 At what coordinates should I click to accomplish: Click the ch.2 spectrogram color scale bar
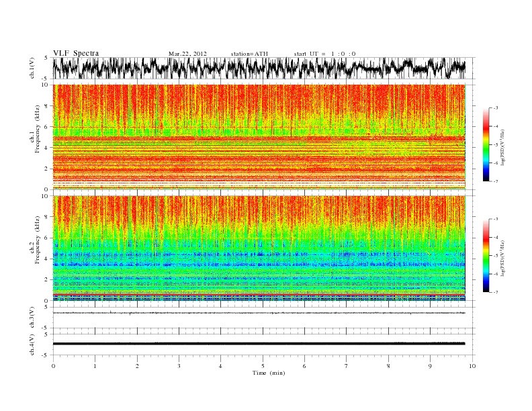tap(486, 255)
